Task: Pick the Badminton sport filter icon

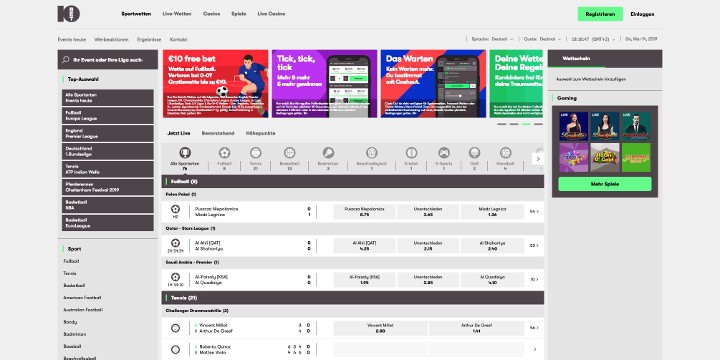Action: coord(328,153)
